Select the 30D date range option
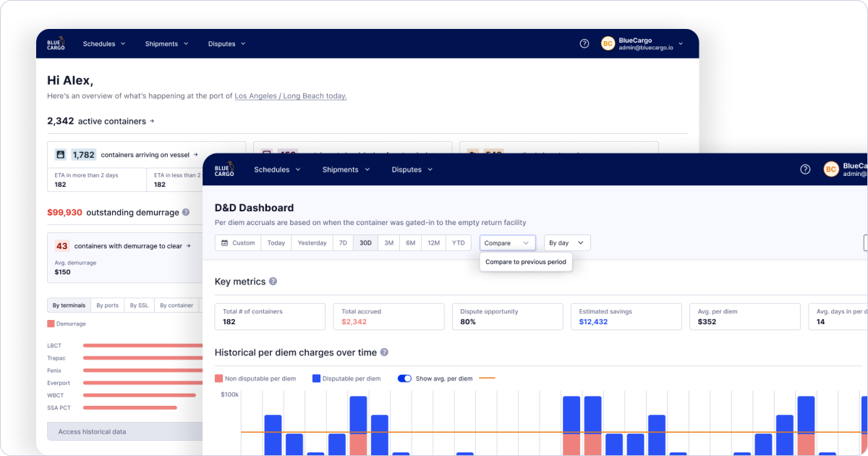 tap(365, 243)
